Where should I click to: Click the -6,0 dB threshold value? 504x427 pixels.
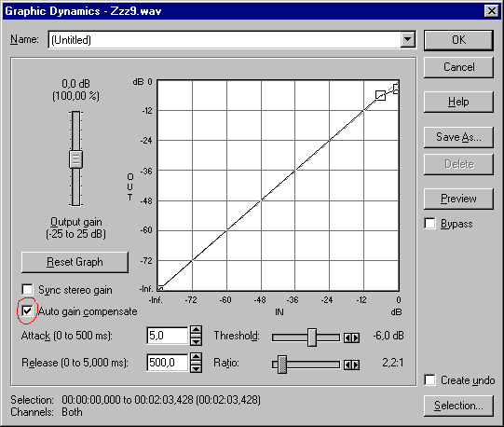coord(388,336)
